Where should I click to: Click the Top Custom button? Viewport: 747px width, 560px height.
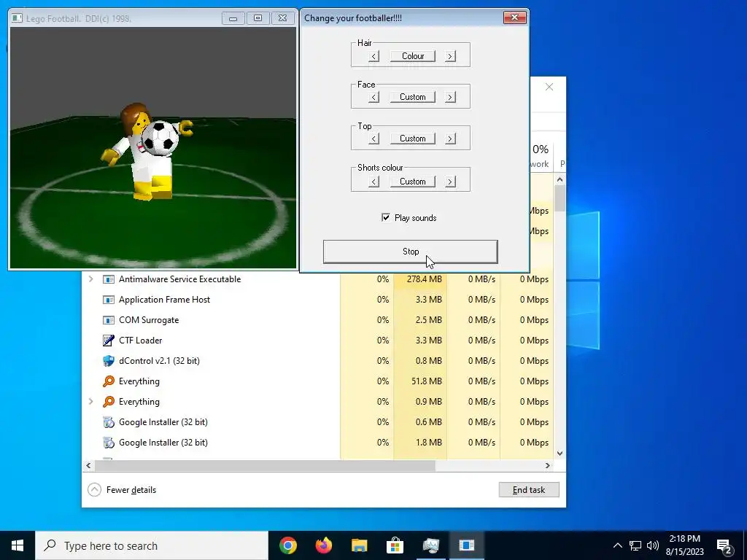point(413,139)
